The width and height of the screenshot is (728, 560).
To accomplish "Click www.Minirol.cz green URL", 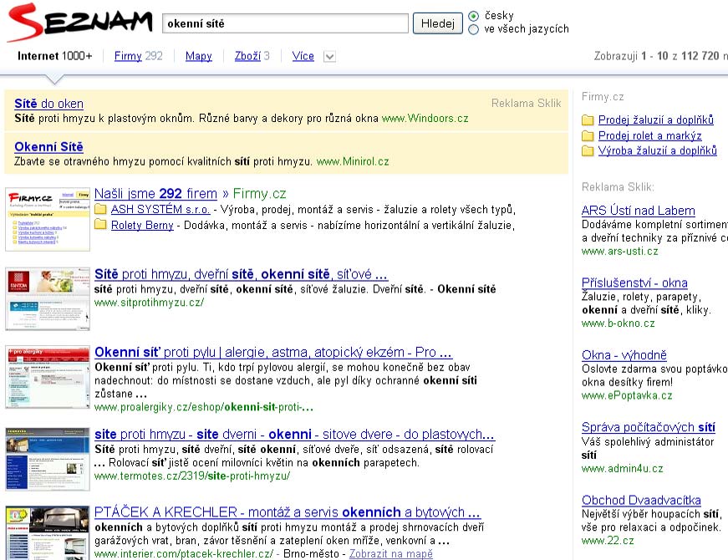I will click(x=353, y=161).
